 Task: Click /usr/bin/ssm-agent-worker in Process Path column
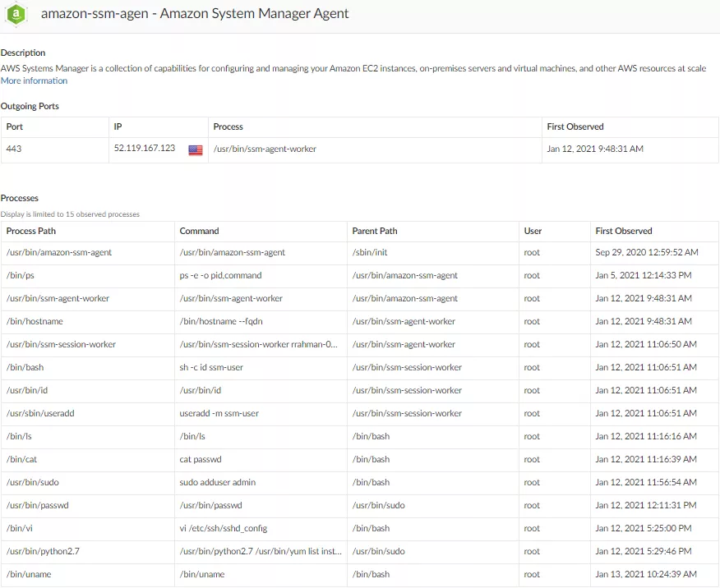58,298
